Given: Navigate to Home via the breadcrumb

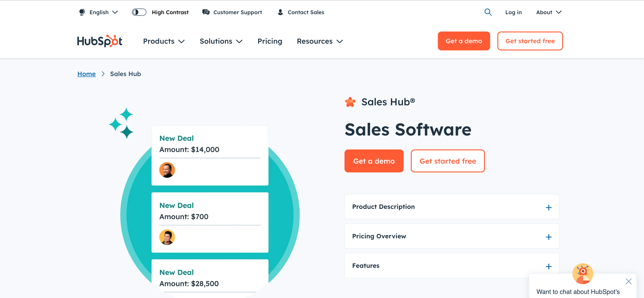Looking at the screenshot, I should click(x=86, y=74).
